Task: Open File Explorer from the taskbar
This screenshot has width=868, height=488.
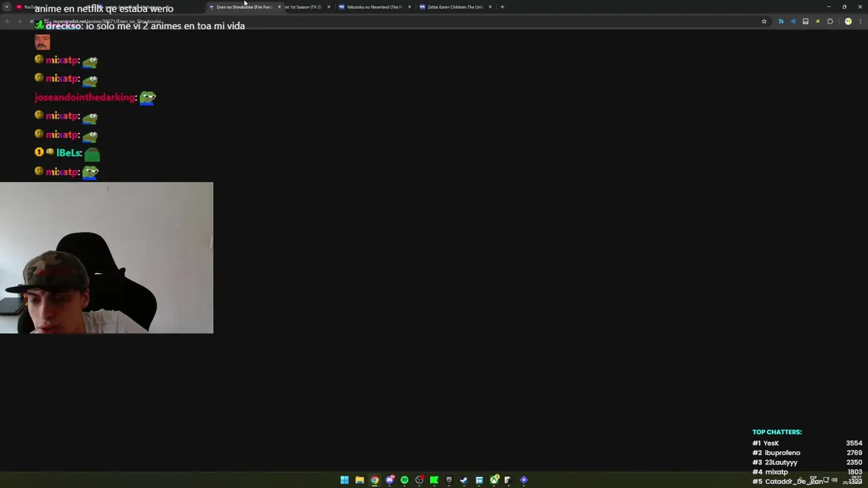Action: point(359,480)
